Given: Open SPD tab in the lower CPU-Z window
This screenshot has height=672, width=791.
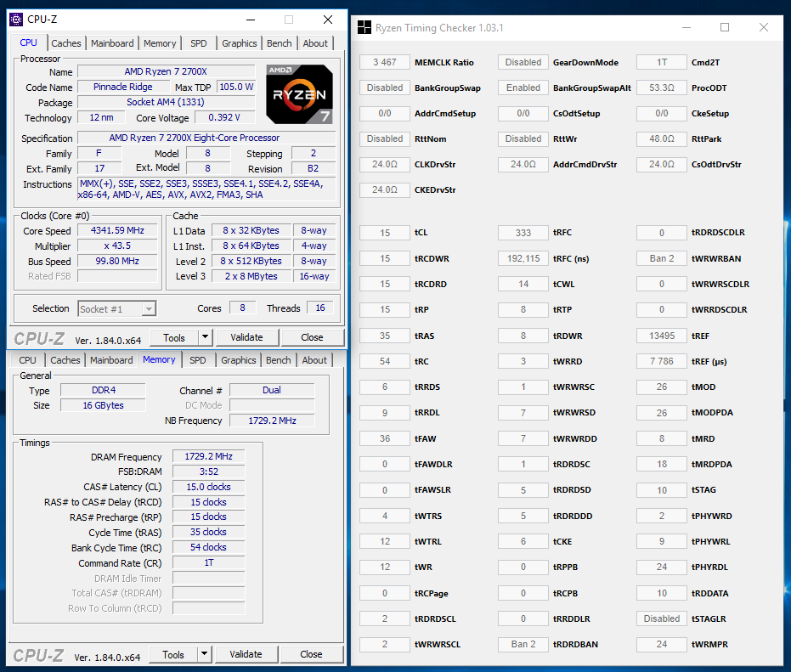Looking at the screenshot, I should (197, 360).
